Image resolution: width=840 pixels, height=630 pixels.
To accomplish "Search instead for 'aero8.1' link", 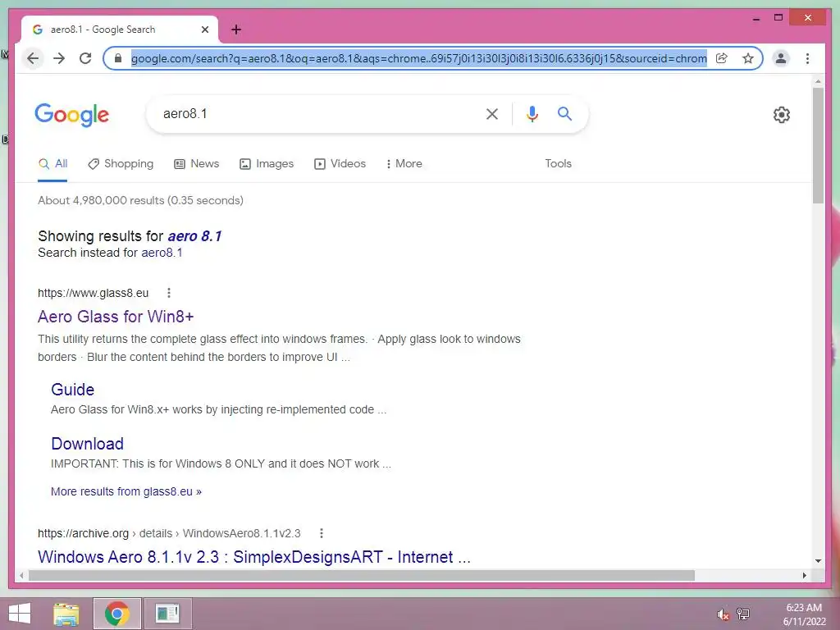I will coord(162,253).
